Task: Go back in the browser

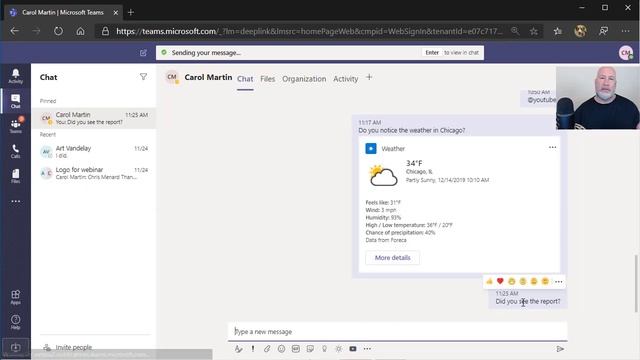Action: (x=15, y=31)
